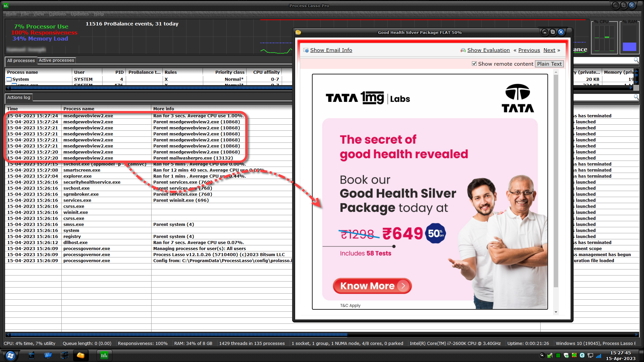This screenshot has height=362, width=644.
Task: Go to the Next email
Action: click(549, 50)
